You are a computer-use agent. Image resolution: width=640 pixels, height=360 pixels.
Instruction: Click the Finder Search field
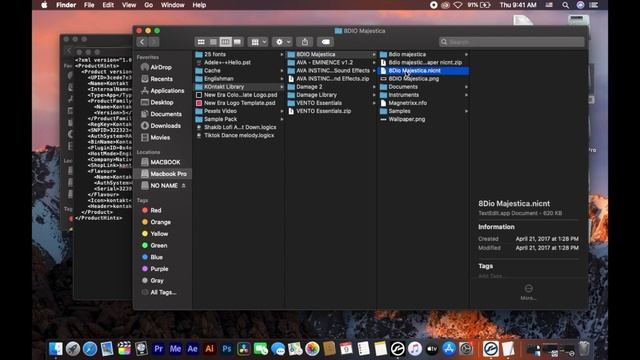click(512, 42)
